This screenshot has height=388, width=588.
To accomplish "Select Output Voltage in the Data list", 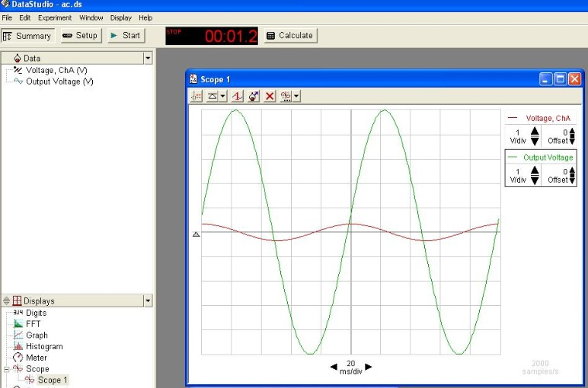I will click(59, 81).
